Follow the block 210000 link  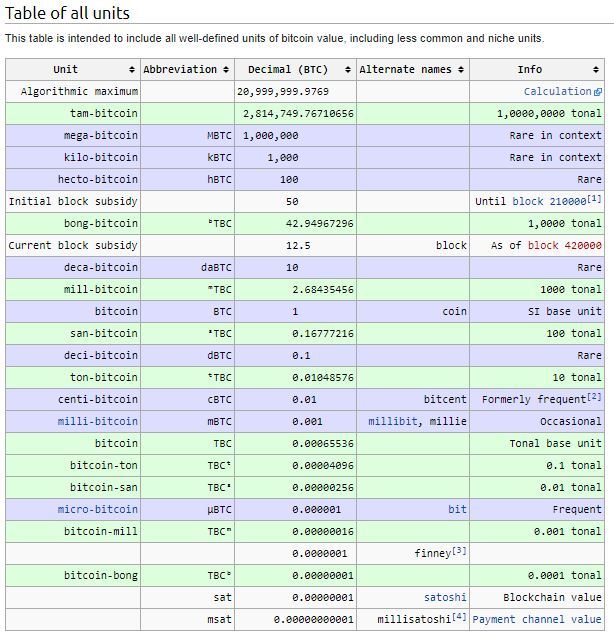[x=549, y=201]
